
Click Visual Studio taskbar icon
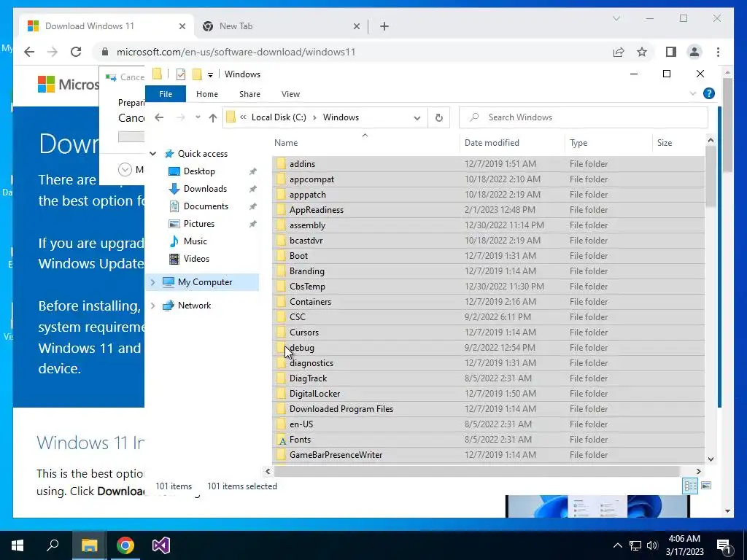(x=161, y=545)
